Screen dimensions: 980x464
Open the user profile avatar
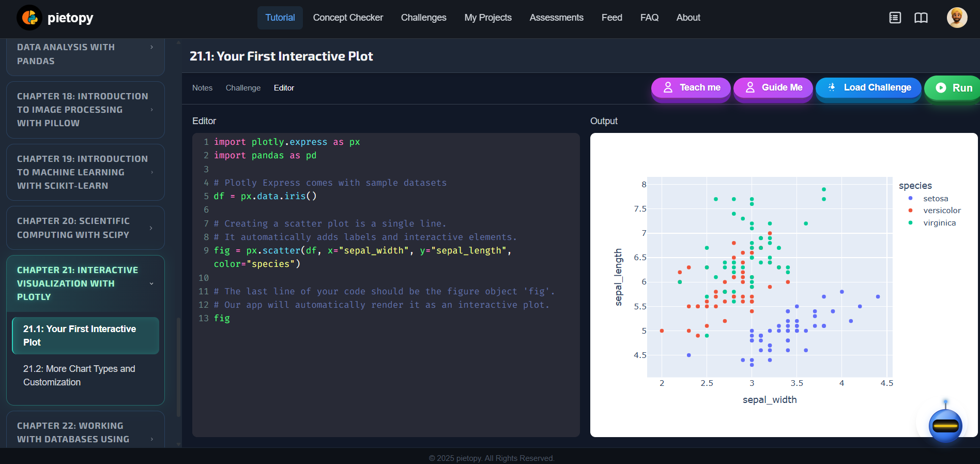point(957,18)
